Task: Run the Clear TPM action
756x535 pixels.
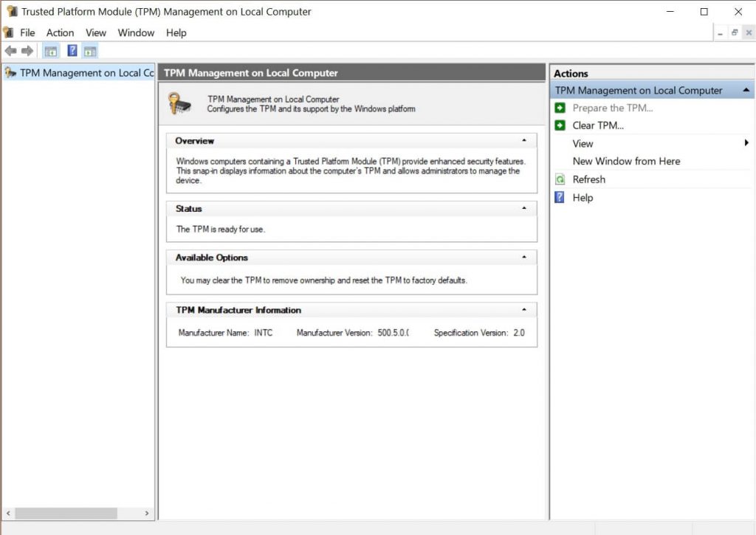Action: coord(599,125)
